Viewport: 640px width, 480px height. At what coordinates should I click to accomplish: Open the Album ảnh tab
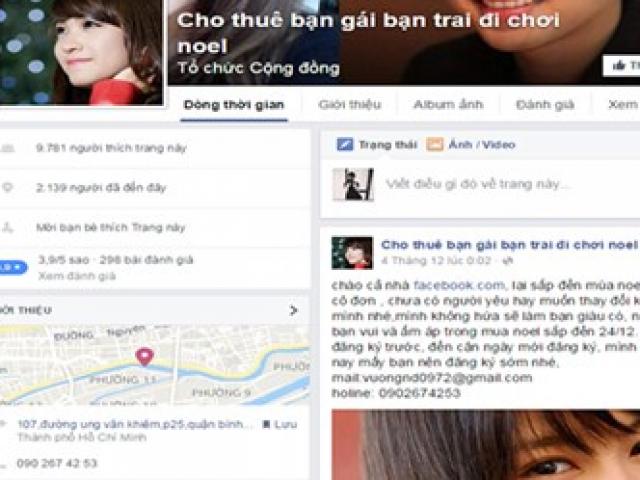(x=448, y=105)
